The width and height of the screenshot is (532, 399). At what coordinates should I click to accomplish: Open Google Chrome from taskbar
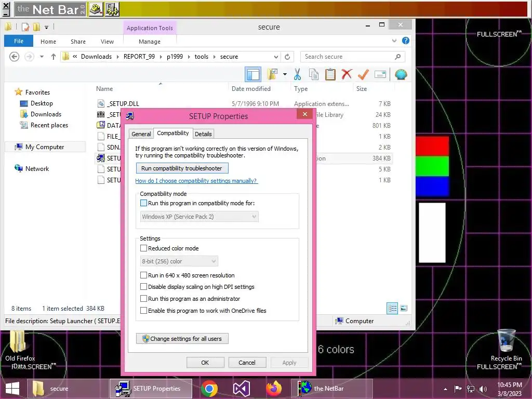click(209, 389)
